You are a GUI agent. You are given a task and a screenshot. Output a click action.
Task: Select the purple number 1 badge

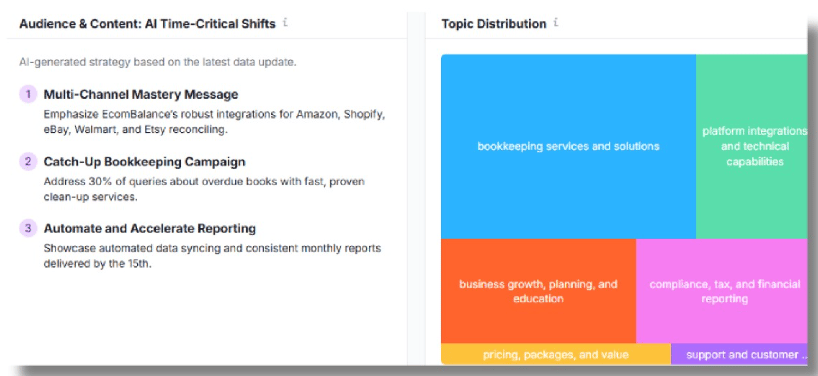pos(28,94)
